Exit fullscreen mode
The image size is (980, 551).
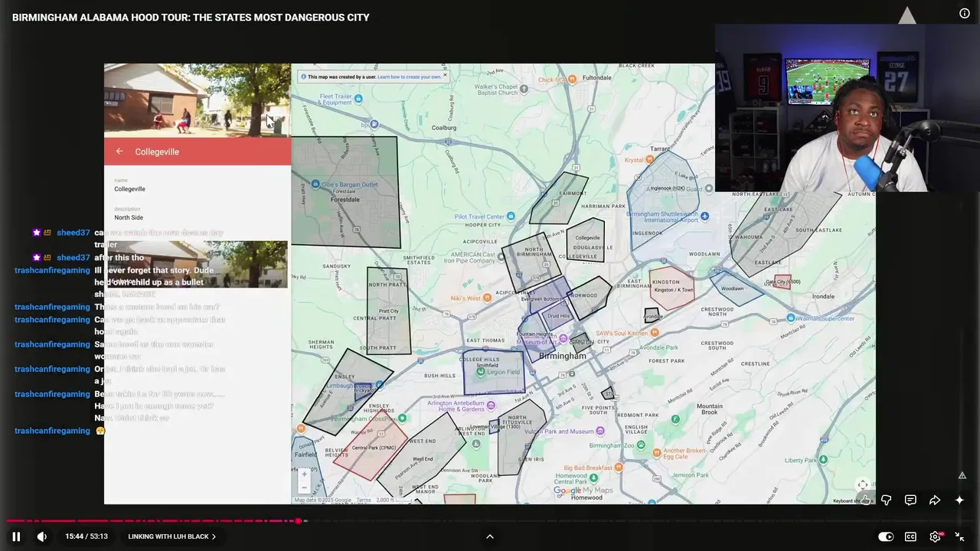[x=959, y=536]
